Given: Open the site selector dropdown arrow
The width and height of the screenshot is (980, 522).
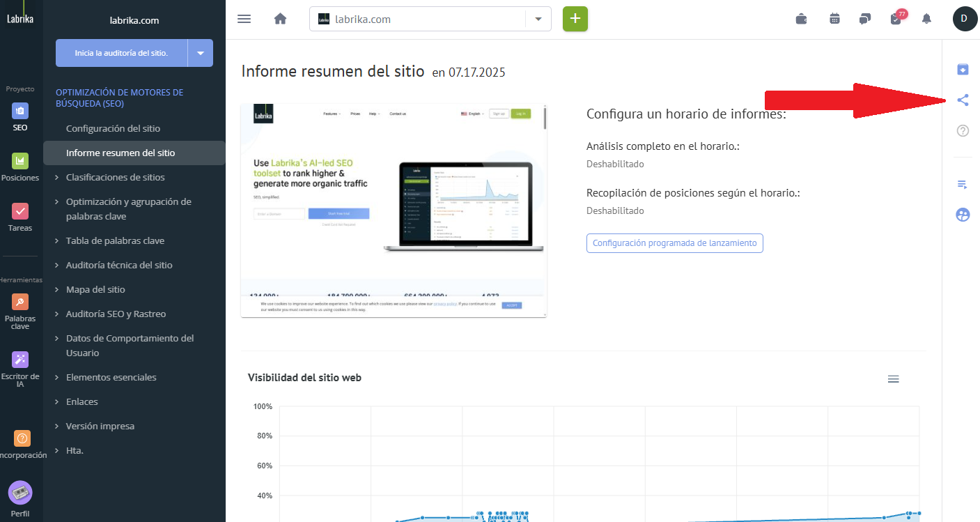Looking at the screenshot, I should pos(538,19).
